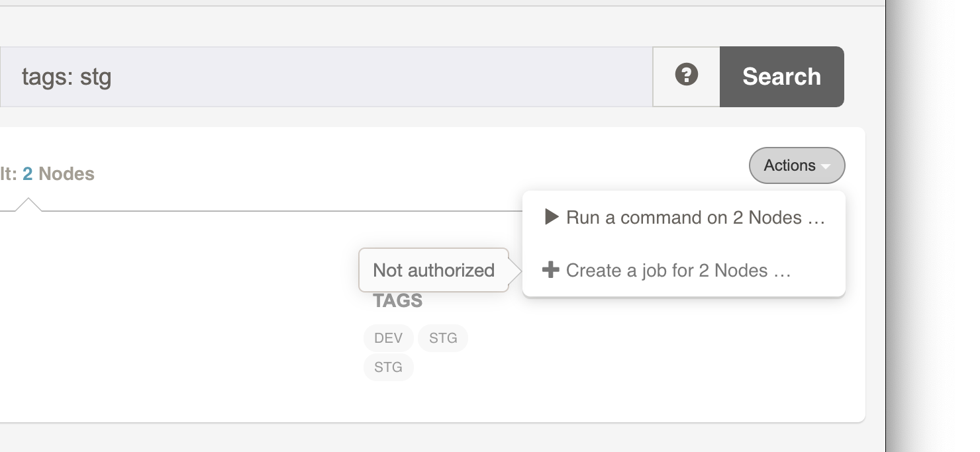Click the DEV tag
Viewport: 980px width, 452px height.
[x=388, y=338]
